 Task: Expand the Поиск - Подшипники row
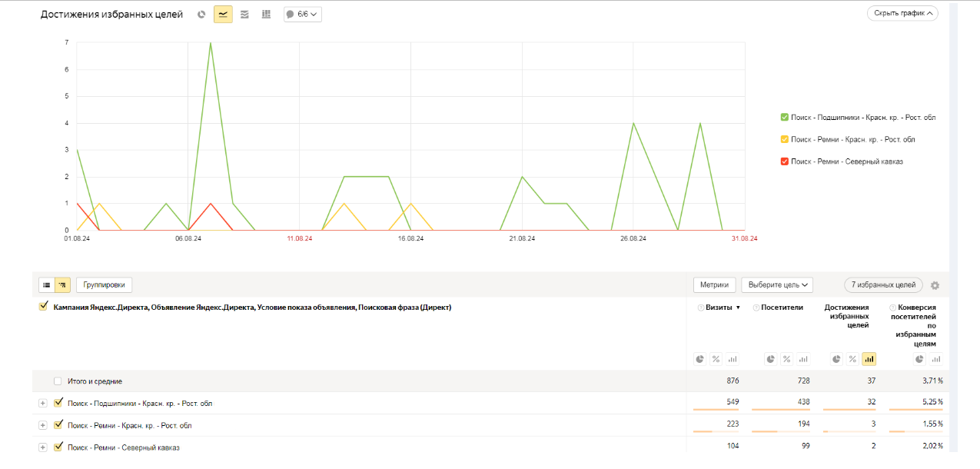[x=42, y=403]
